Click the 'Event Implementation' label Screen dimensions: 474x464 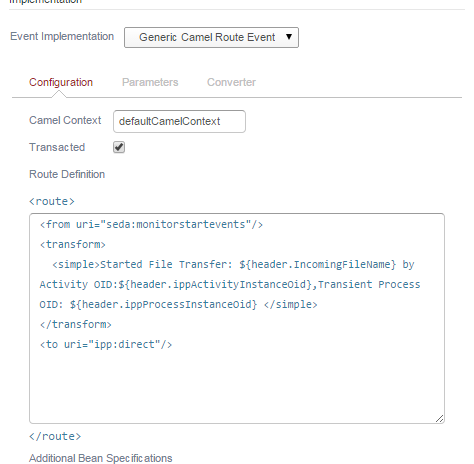click(x=62, y=36)
